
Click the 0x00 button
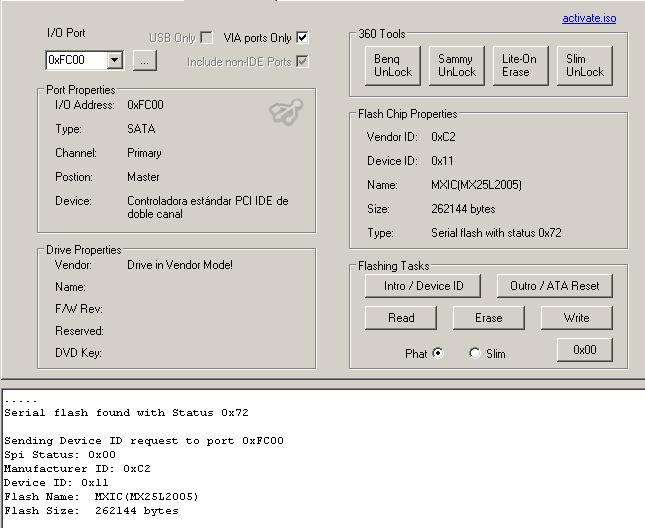[585, 350]
